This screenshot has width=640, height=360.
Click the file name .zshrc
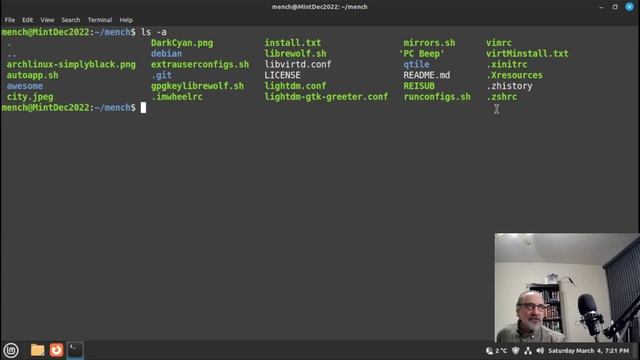(502, 97)
